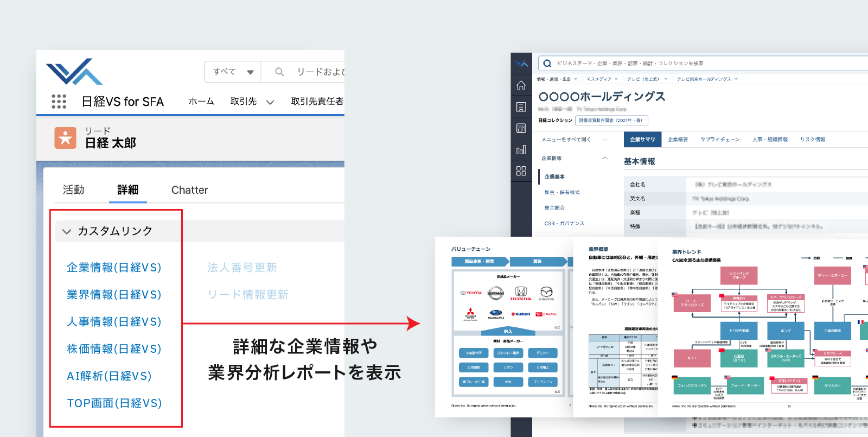The height and width of the screenshot is (437, 868).
Task: Select 企業基本 in side menu
Action: coord(554,177)
